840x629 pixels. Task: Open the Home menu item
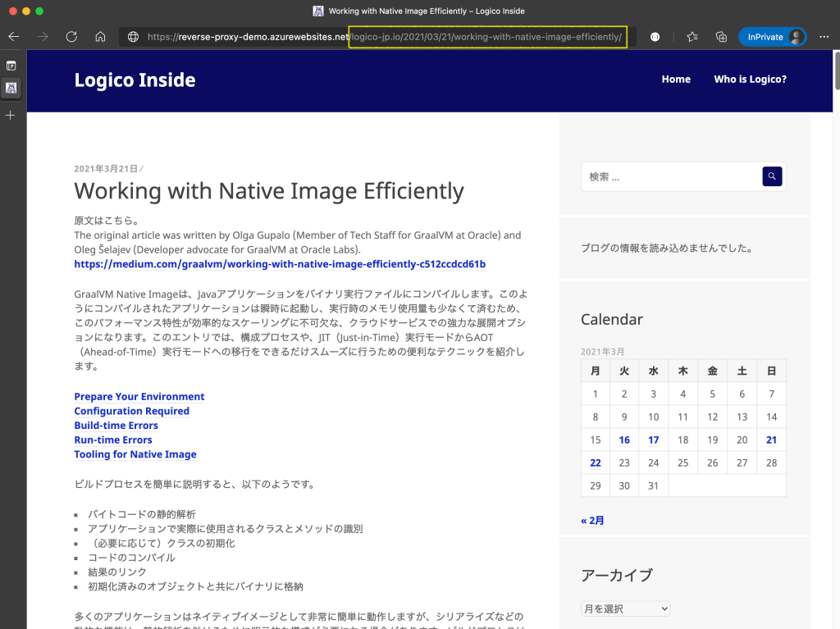coord(676,80)
